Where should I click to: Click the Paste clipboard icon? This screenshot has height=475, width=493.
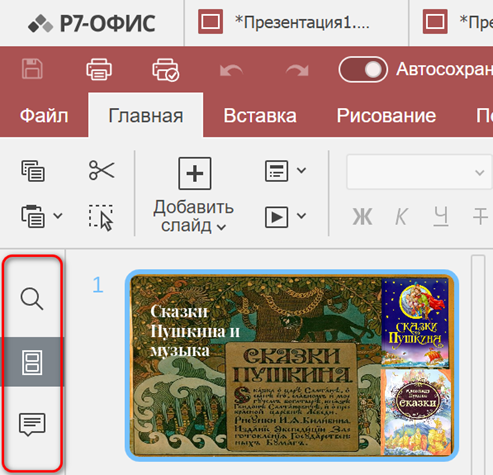(33, 216)
